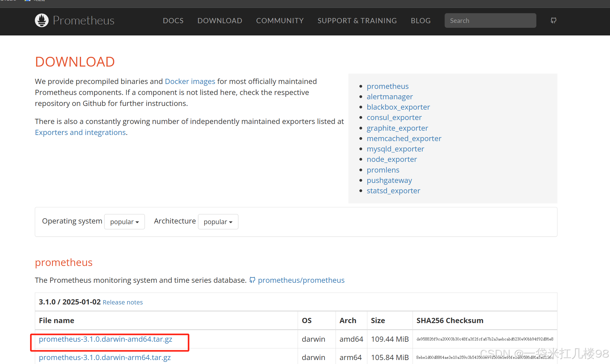Viewport: 610px width, 364px height.
Task: Open COMMUNITY navigation item
Action: pyautogui.click(x=280, y=20)
